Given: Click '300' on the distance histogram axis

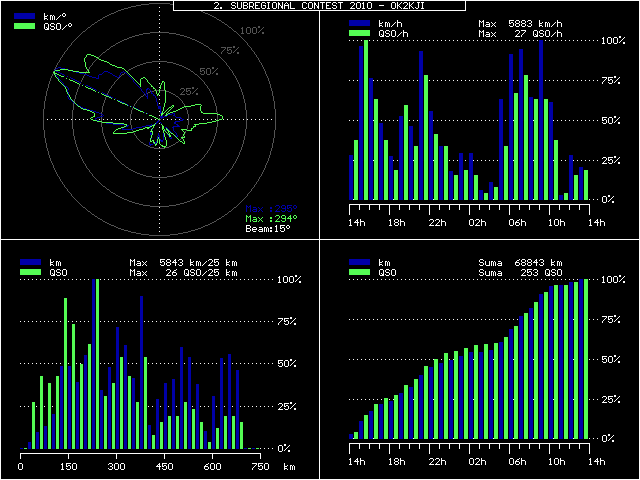Looking at the screenshot, I should coord(117,467).
